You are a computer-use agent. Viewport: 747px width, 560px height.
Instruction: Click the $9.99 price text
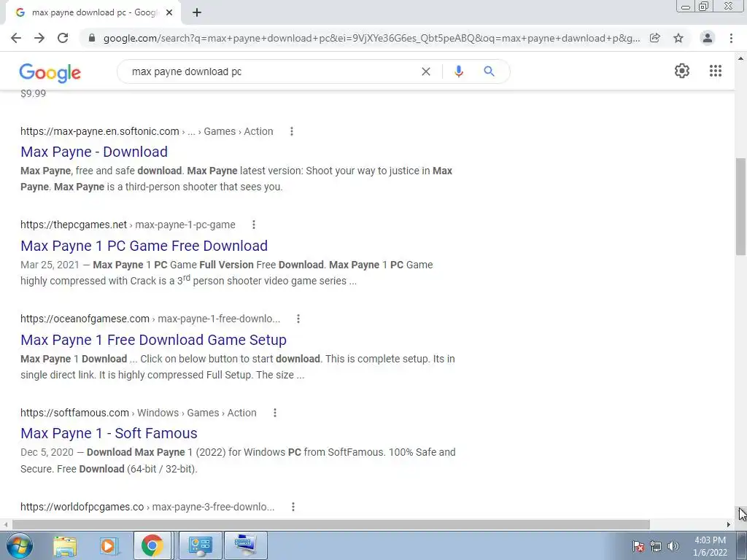(34, 93)
